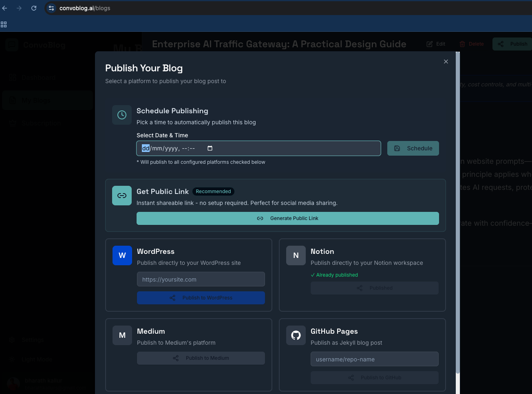Click the Enterprise AI Traffic Gateway title
Image resolution: width=532 pixels, height=394 pixels.
[x=279, y=44]
